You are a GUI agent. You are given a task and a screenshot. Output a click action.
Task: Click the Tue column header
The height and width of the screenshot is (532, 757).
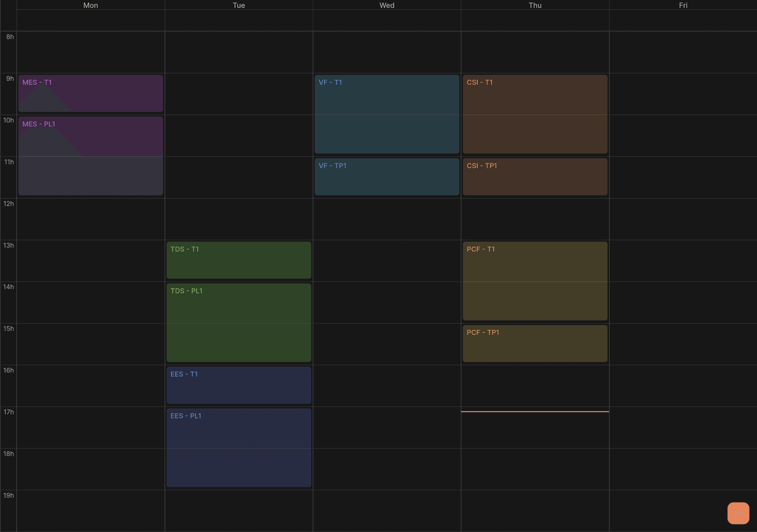(x=239, y=5)
